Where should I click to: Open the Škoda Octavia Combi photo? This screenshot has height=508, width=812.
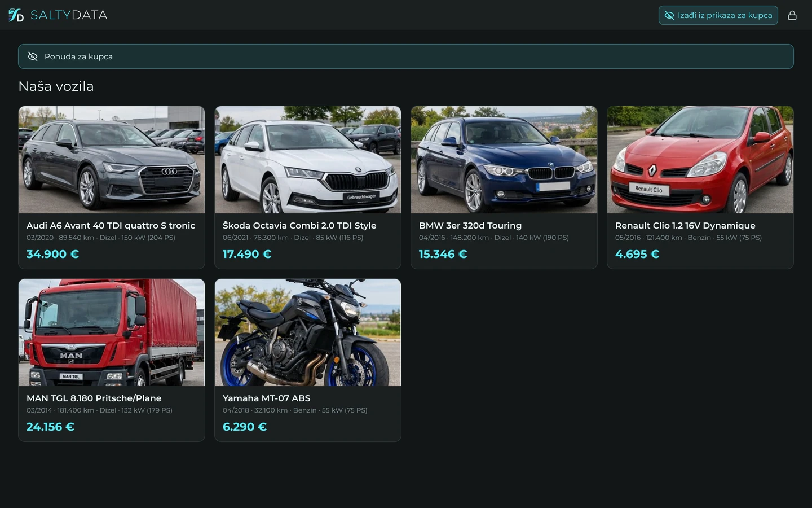pos(308,160)
